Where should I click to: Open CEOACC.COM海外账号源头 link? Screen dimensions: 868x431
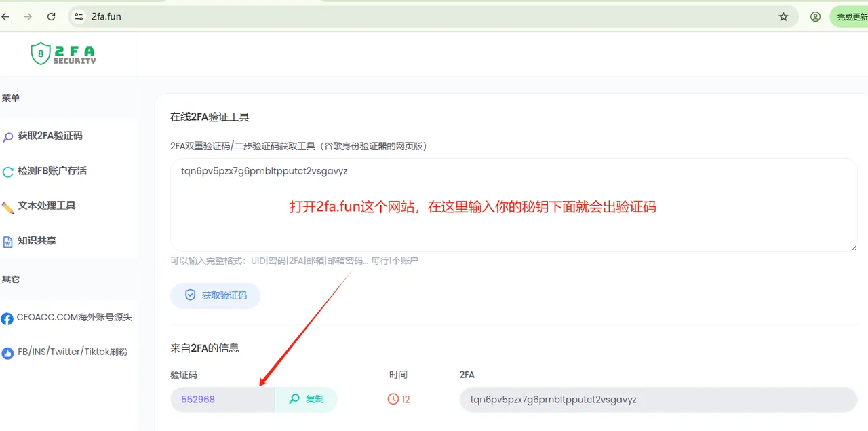[x=74, y=317]
